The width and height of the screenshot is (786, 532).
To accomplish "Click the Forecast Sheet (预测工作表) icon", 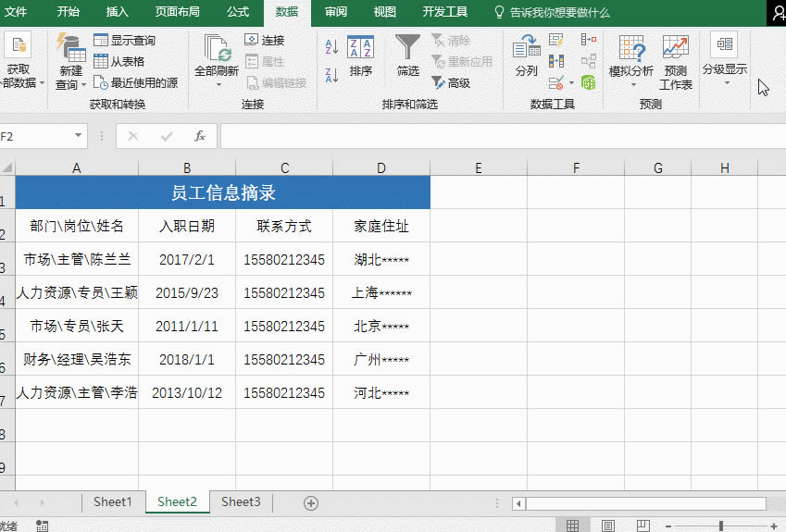I will tap(675, 60).
